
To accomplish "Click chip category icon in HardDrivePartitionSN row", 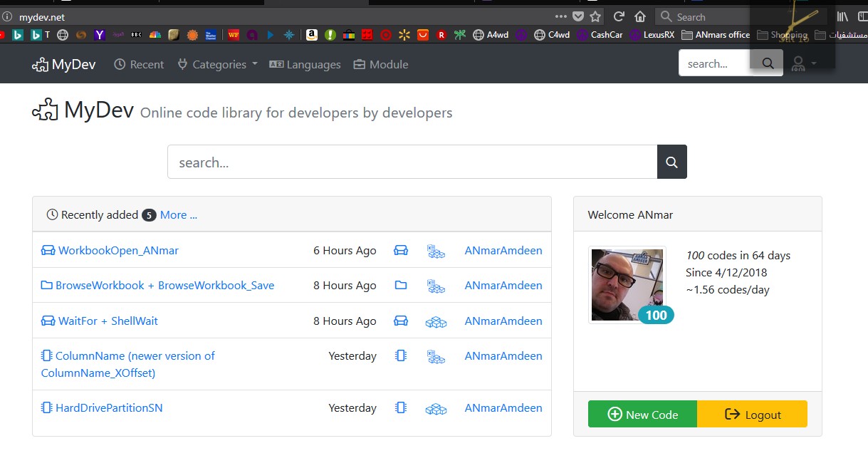I will click(x=401, y=408).
